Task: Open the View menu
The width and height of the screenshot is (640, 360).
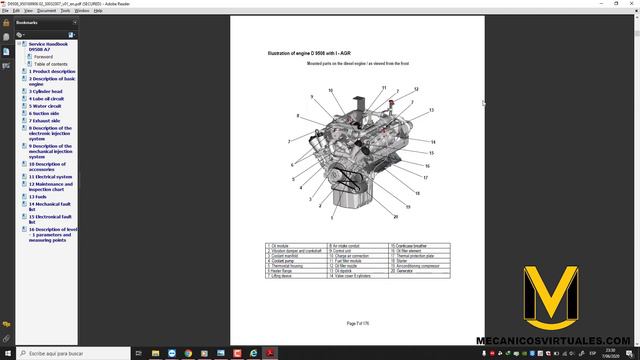Action: coord(29,11)
